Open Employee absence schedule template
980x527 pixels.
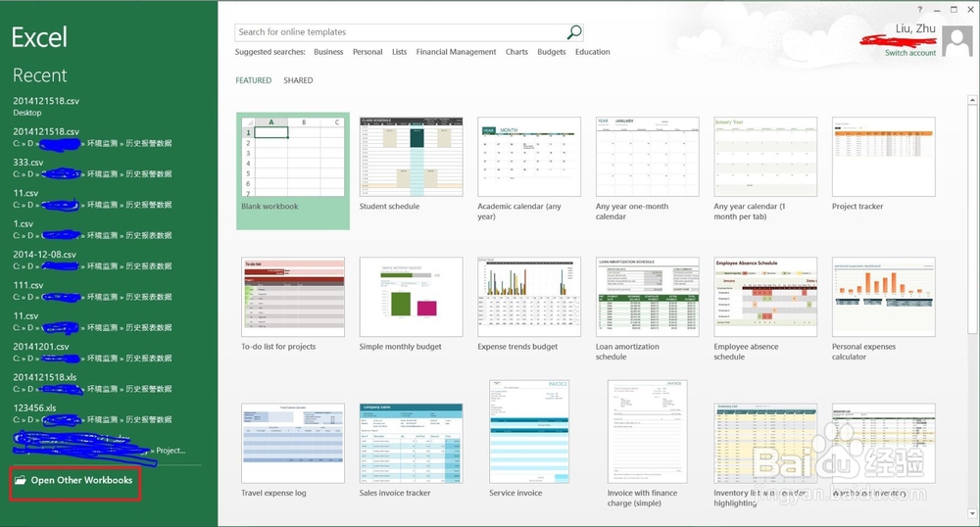click(x=765, y=310)
